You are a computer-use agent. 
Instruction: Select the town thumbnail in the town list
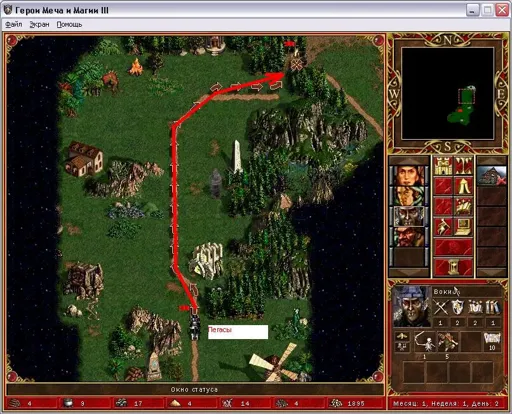[491, 175]
